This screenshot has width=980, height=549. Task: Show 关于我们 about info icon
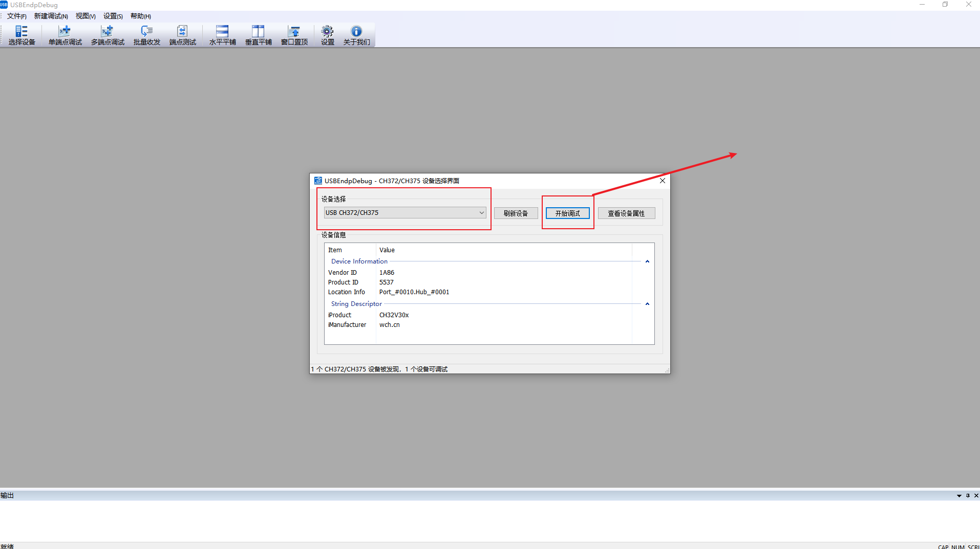tap(356, 35)
